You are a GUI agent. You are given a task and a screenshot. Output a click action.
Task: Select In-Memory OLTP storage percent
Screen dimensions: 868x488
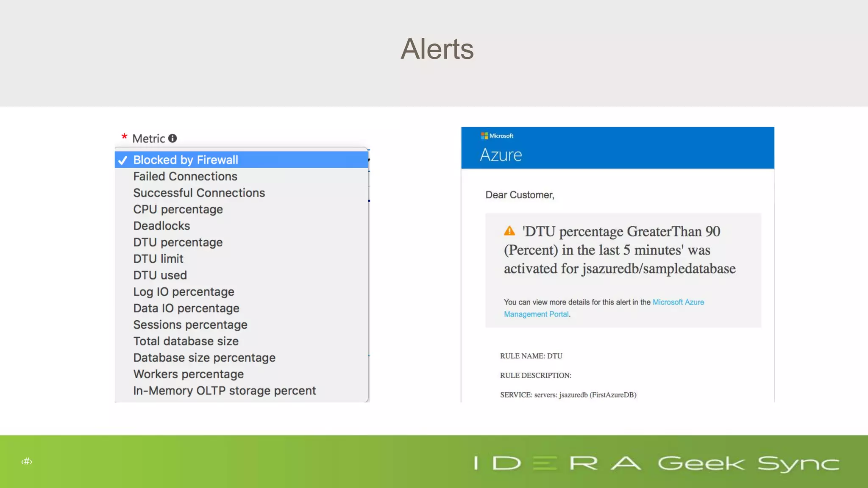[x=242, y=391]
